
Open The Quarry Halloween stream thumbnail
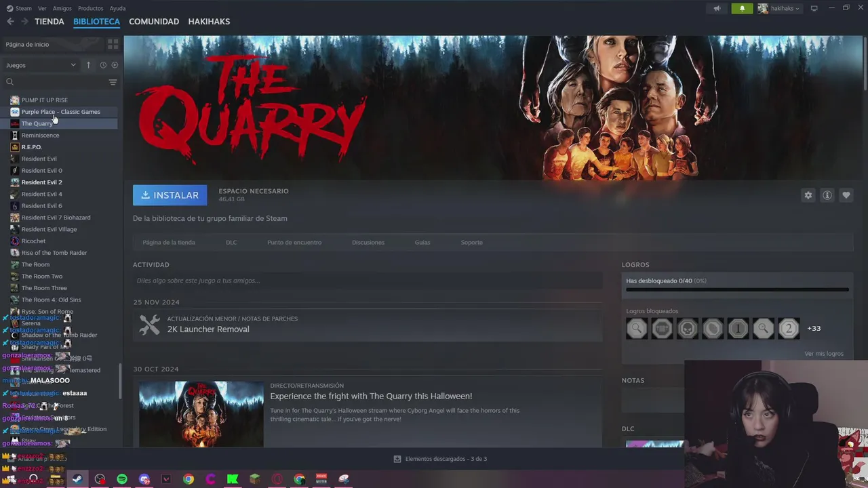(201, 413)
